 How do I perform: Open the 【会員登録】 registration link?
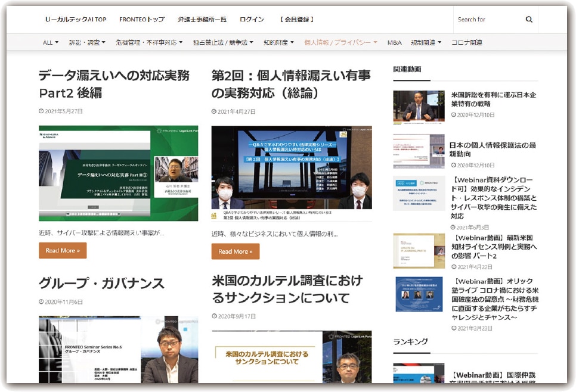pos(297,20)
